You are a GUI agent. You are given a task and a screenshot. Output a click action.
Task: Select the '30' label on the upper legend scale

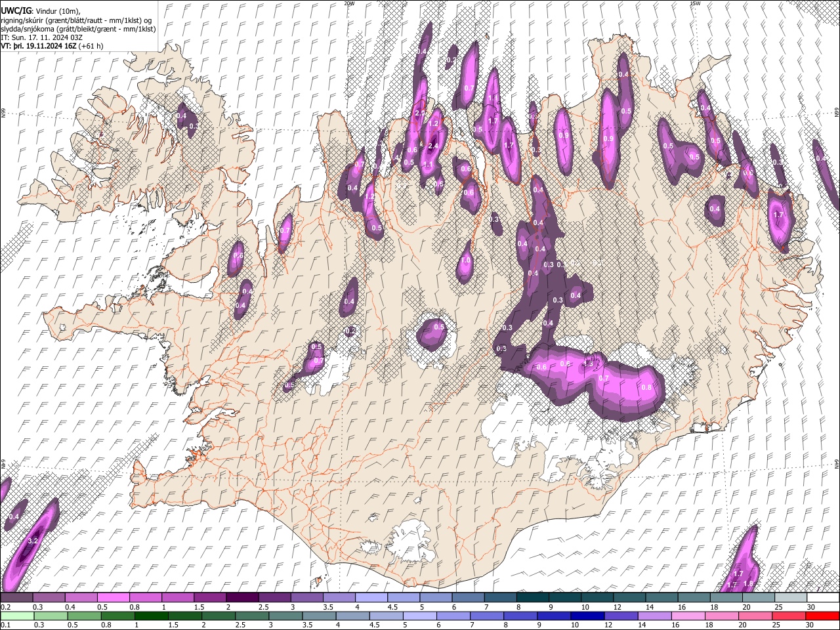click(x=810, y=607)
